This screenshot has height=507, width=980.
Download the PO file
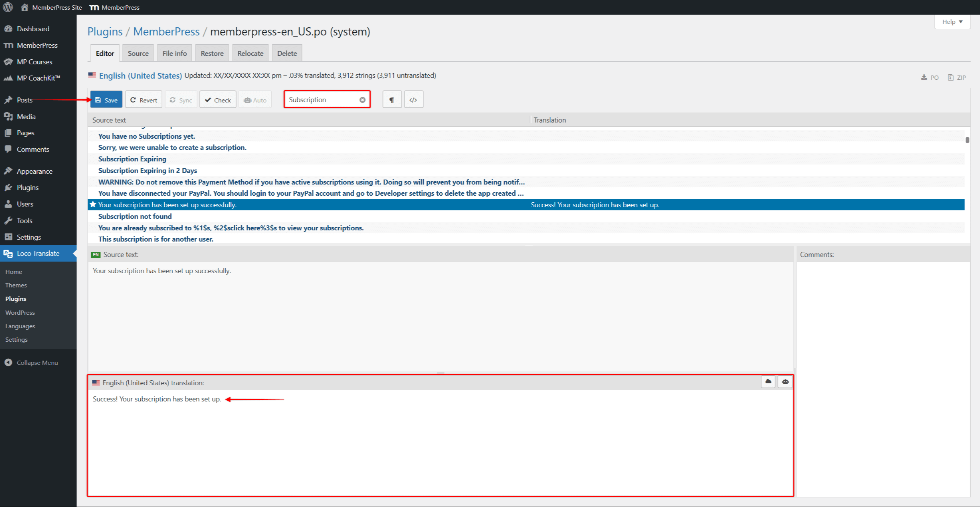pos(930,77)
